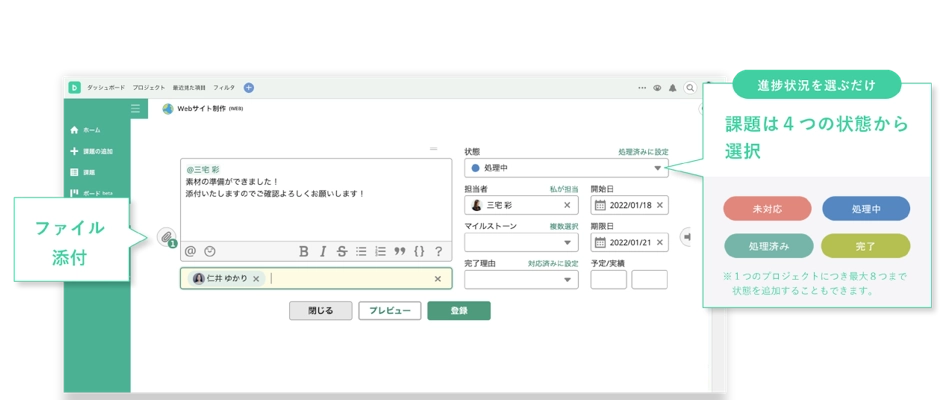Click the megaphone icon beside the date fields

pyautogui.click(x=687, y=236)
